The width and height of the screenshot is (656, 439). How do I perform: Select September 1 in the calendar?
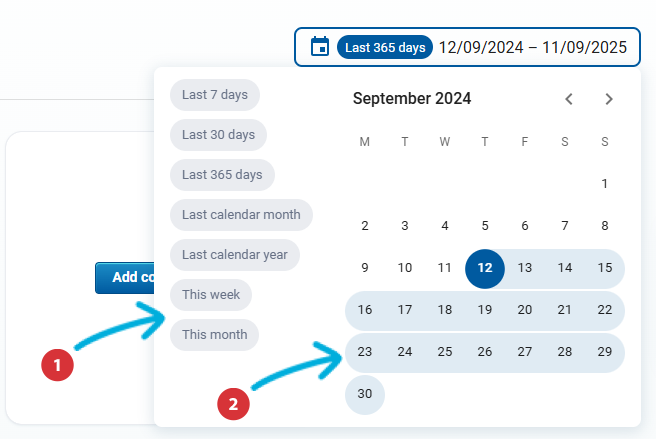coord(605,184)
